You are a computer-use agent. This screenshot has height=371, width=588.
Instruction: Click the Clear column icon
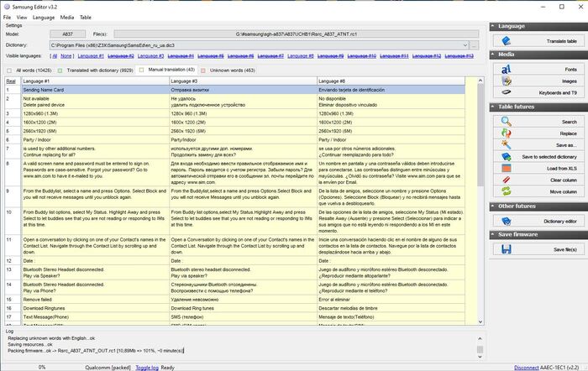[x=507, y=180]
